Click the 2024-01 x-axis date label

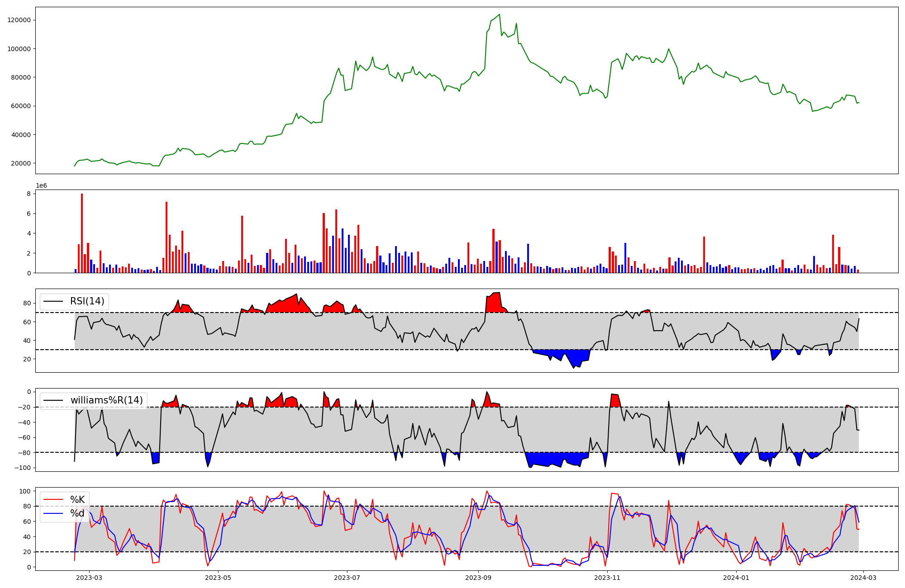coord(736,578)
